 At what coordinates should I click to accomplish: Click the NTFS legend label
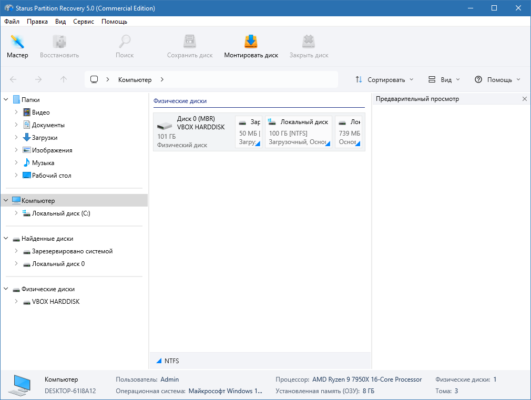[172, 361]
